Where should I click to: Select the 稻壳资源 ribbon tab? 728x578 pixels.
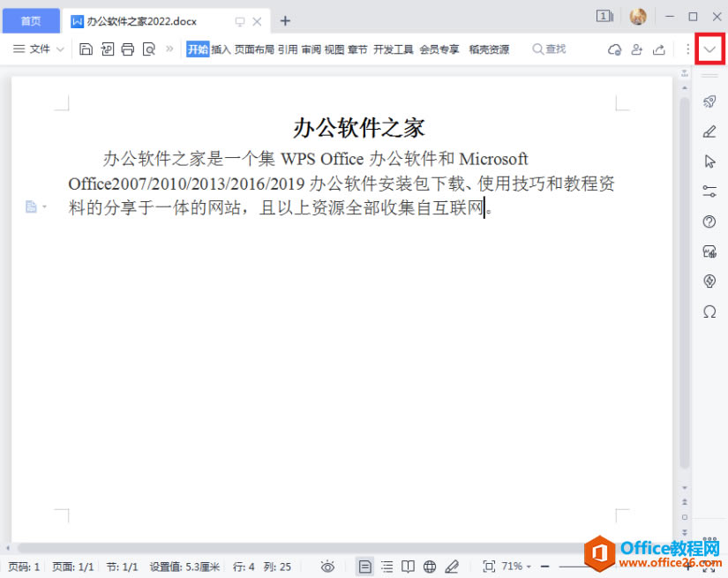coord(489,49)
